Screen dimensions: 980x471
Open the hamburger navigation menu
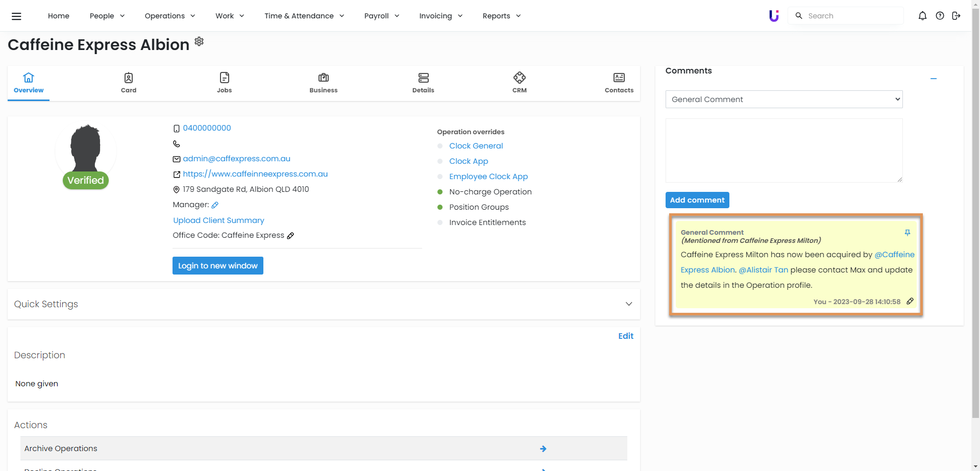pyautogui.click(x=16, y=16)
